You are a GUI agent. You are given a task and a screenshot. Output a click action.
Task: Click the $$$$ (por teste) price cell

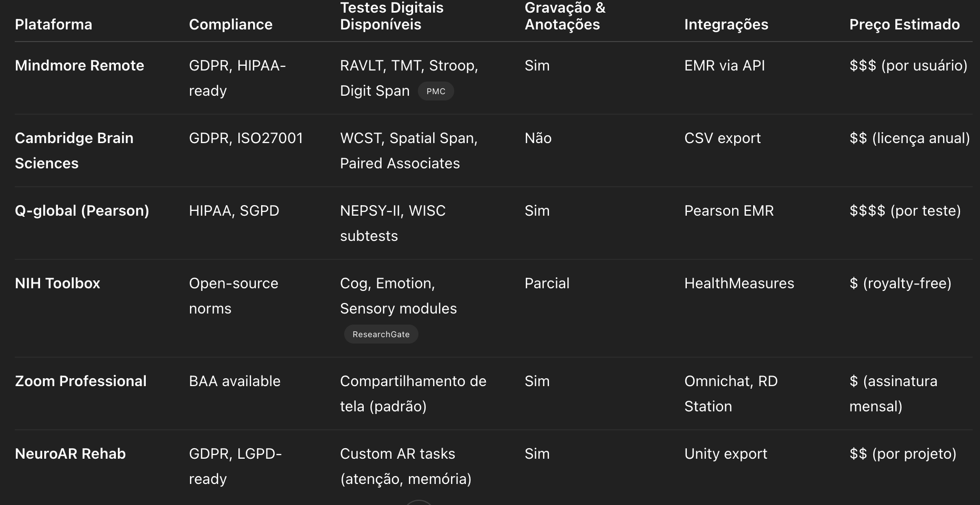pyautogui.click(x=905, y=211)
